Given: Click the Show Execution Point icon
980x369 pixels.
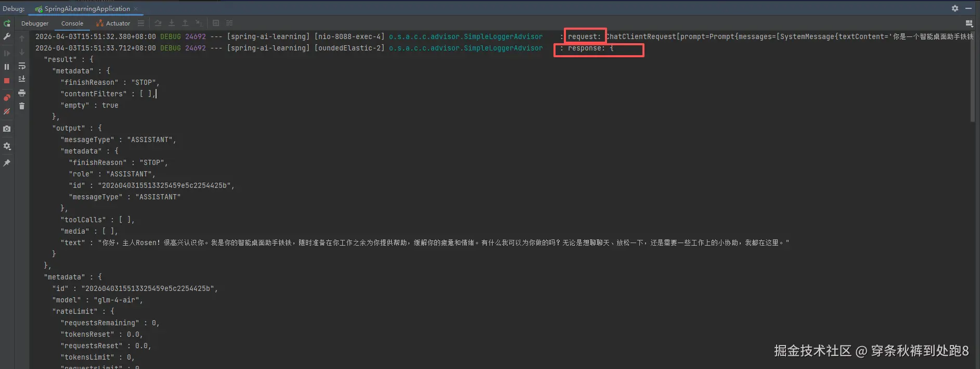Looking at the screenshot, I should 141,23.
